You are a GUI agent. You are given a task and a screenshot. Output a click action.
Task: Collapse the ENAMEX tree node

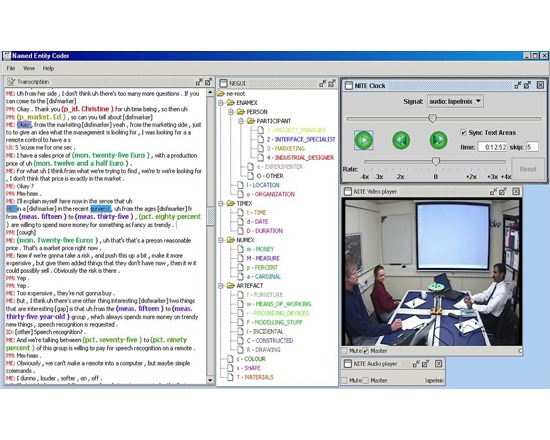pyautogui.click(x=221, y=103)
